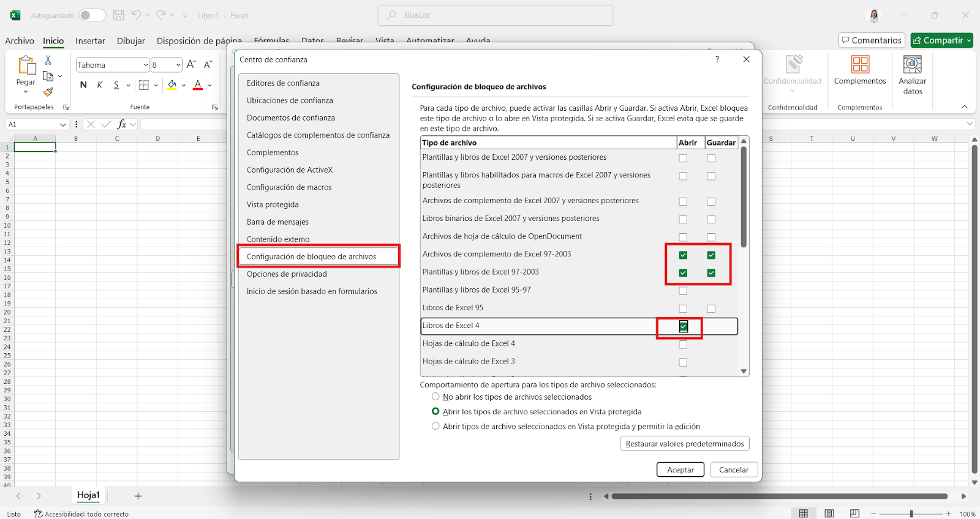The width and height of the screenshot is (980, 519).
Task: Click the Guardar save icon in title bar
Action: click(x=119, y=15)
